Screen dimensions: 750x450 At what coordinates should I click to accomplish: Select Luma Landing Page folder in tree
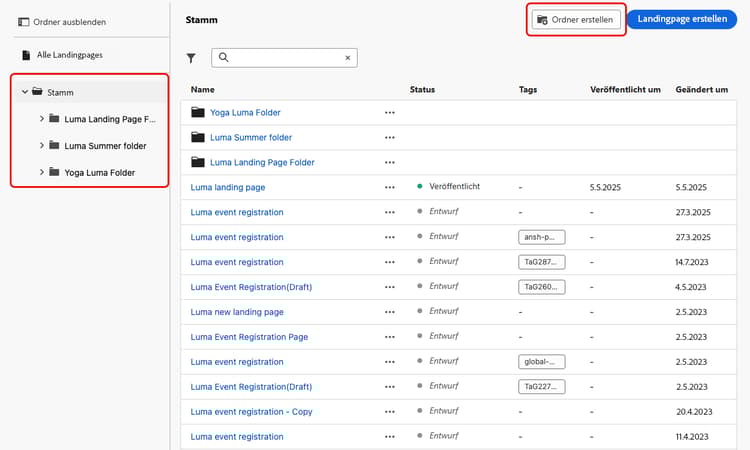click(109, 119)
